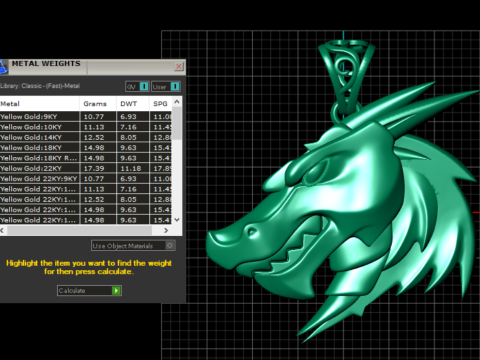Select the green dragon head pendant model
The height and width of the screenshot is (360, 480).
[343, 213]
